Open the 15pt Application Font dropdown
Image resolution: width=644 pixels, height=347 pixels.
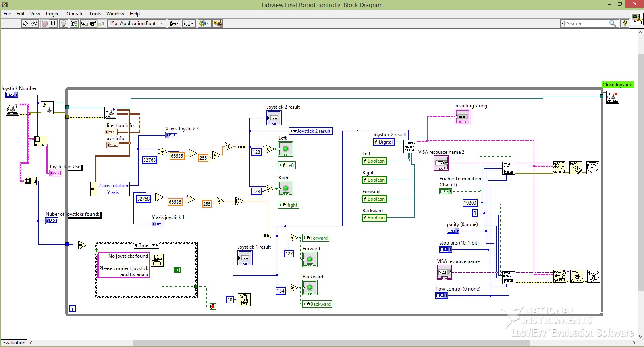137,23
